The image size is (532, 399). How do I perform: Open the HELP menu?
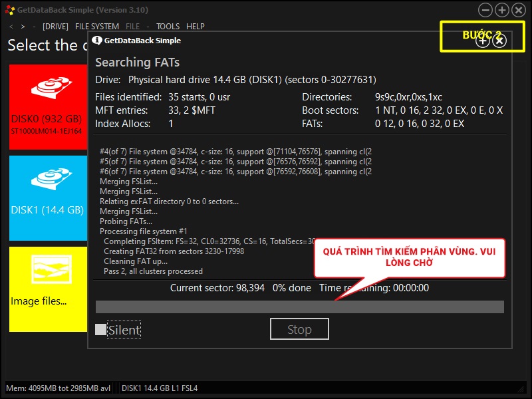pyautogui.click(x=196, y=27)
